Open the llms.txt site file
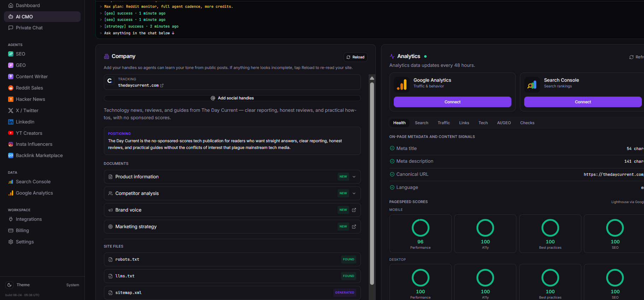The width and height of the screenshot is (644, 300). 232,276
